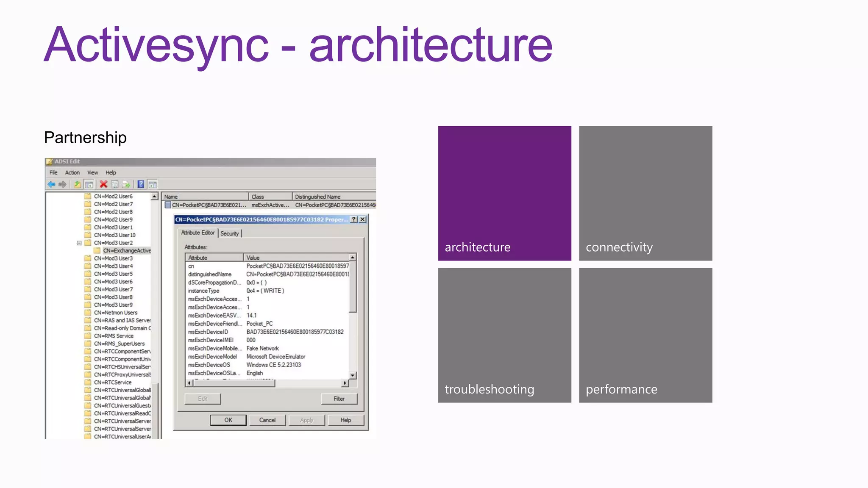Viewport: 868px width, 488px height.
Task: Click the folder icon of CN=RTCService
Action: (88, 382)
